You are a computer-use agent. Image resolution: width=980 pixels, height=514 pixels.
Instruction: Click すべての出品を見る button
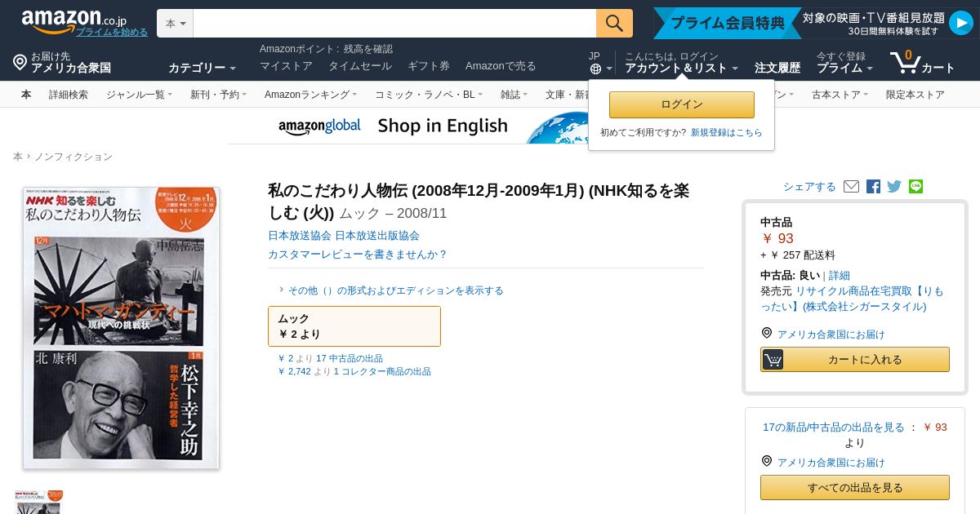tap(855, 488)
